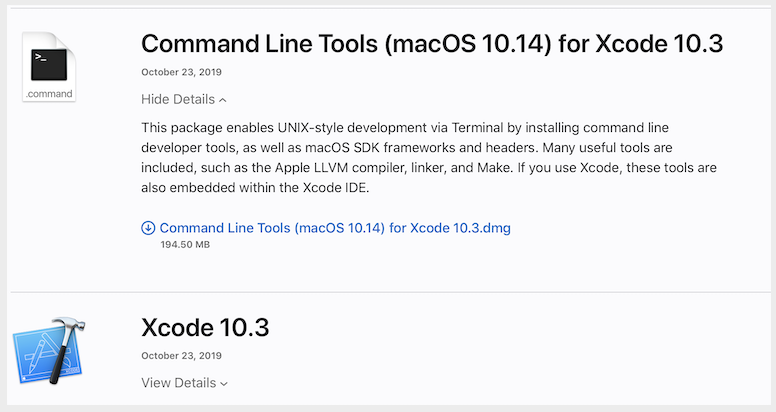Click the chevron beside View Details
This screenshot has height=412, width=776.
224,383
